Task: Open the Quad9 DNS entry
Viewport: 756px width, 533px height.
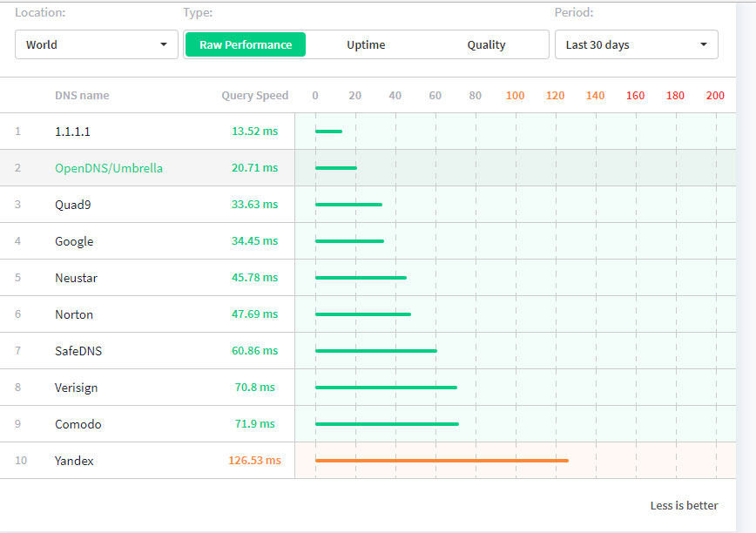Action: 73,205
